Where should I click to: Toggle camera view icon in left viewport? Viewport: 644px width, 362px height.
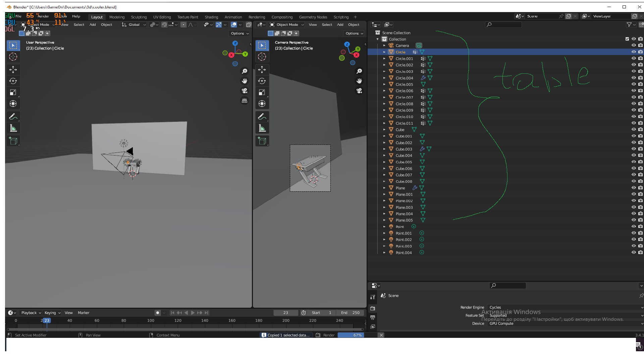[x=245, y=90]
